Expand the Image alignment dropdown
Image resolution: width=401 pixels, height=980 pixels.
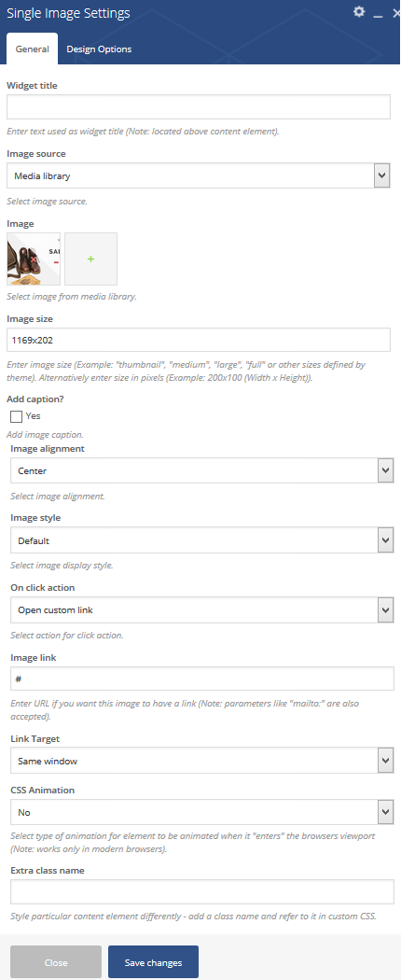[201, 470]
